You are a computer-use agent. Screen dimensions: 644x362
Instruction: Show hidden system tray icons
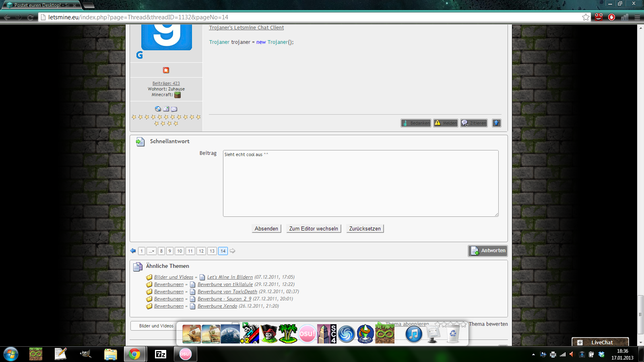click(533, 354)
